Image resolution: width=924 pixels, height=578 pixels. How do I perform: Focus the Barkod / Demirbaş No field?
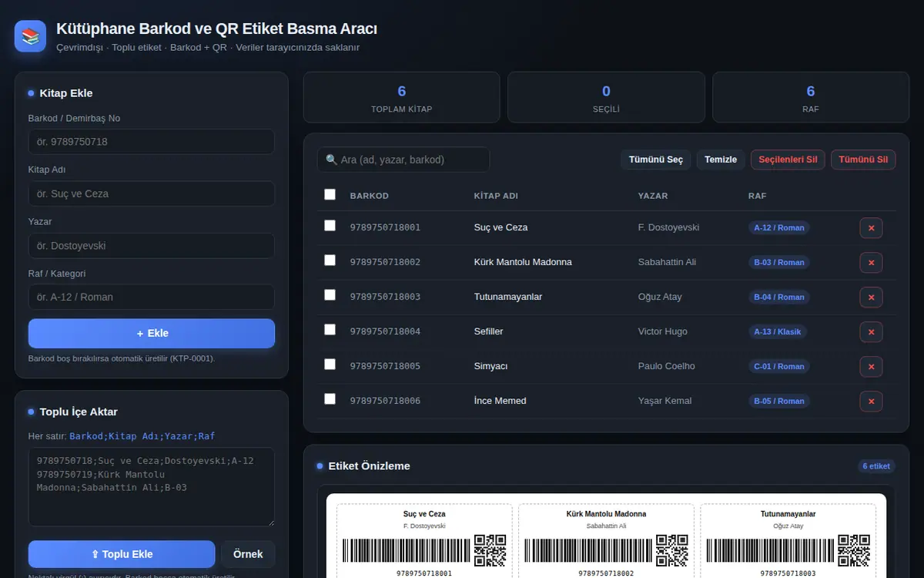tap(152, 142)
